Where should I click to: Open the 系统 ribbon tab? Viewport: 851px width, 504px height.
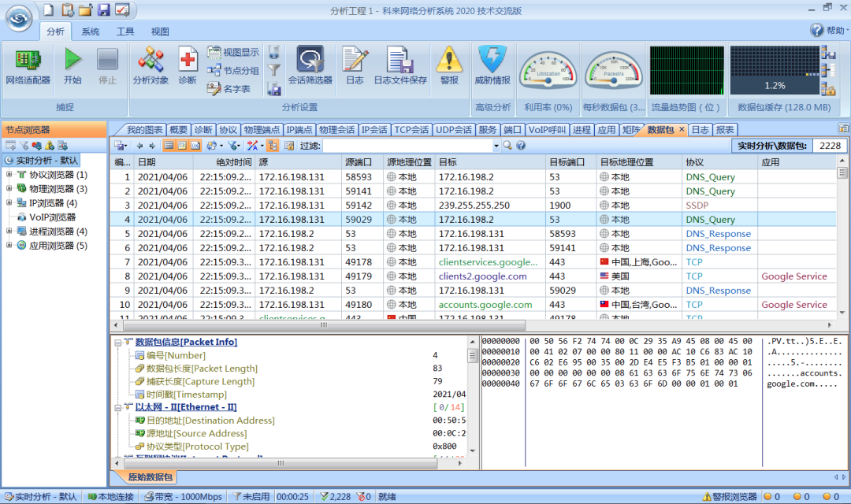point(90,31)
